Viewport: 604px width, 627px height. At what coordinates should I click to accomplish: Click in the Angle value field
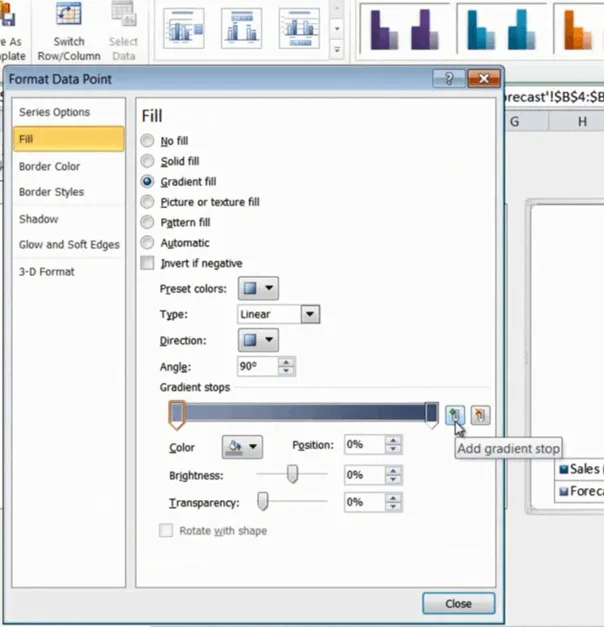point(258,366)
